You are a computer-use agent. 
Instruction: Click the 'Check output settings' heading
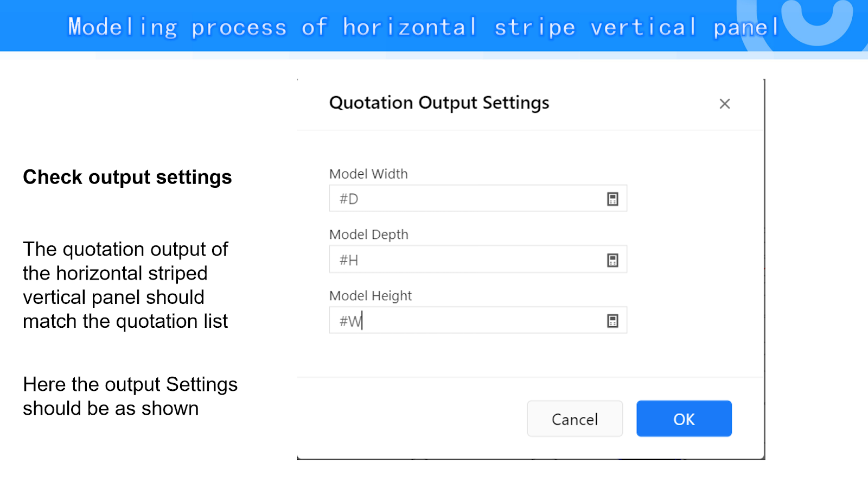[x=127, y=178]
